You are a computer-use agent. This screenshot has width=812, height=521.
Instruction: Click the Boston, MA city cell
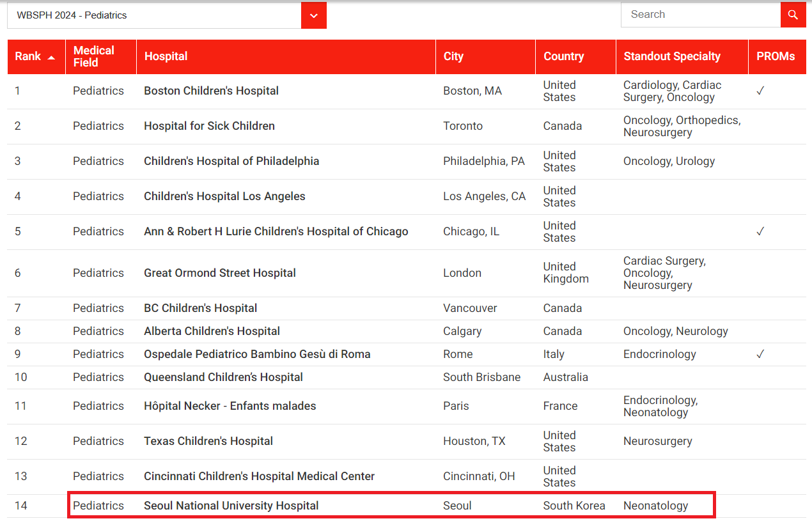[472, 91]
